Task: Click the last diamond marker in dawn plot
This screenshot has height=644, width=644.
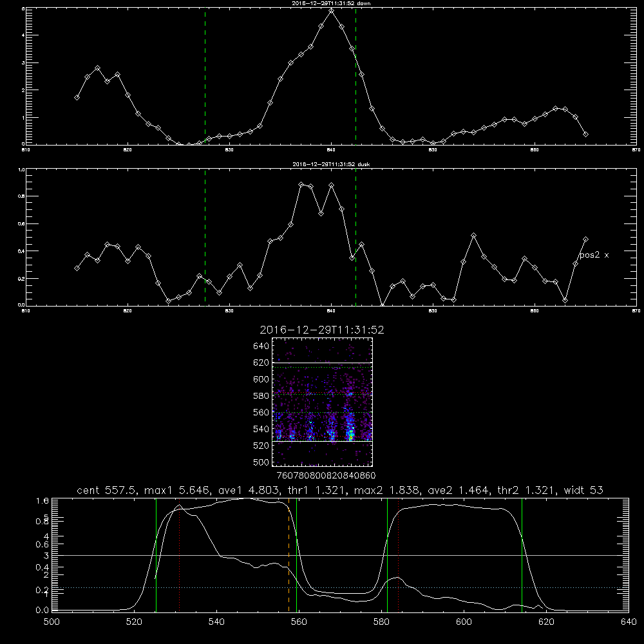Action: coord(585,135)
